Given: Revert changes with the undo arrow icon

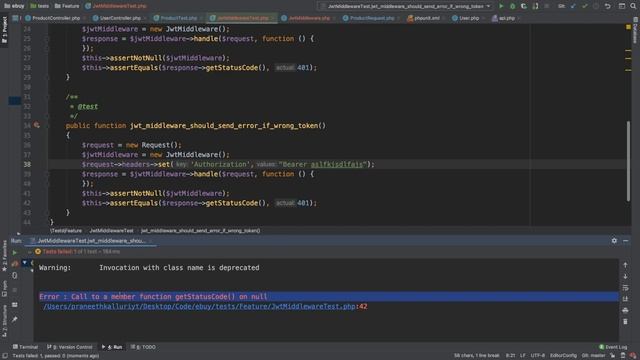Looking at the screenshot, I should tap(608, 6).
